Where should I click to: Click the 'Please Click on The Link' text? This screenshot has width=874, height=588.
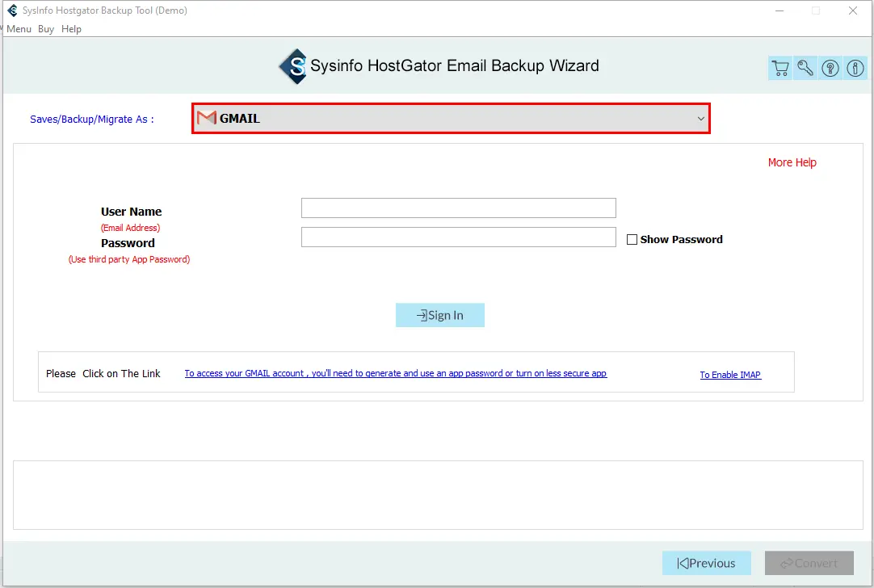click(103, 373)
